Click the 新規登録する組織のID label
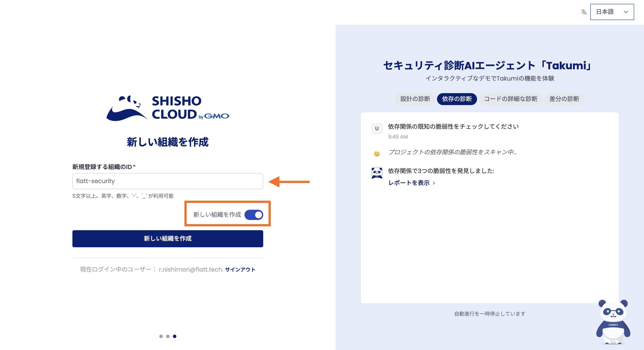 point(102,167)
